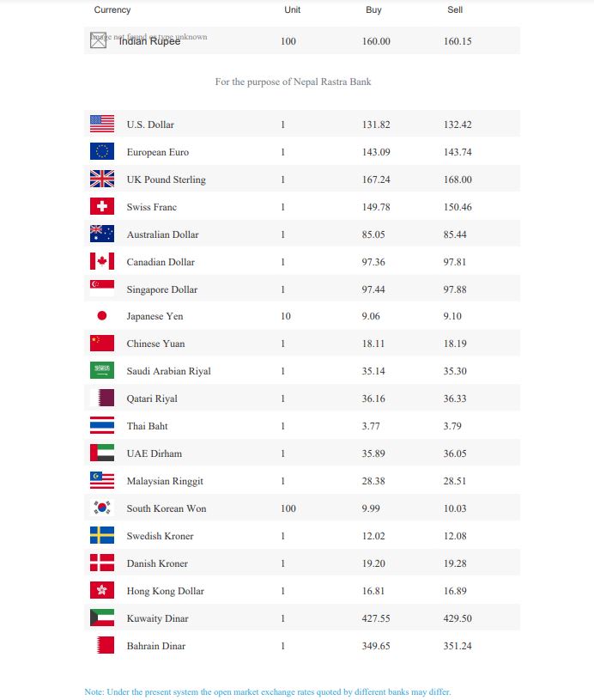Image resolution: width=594 pixels, height=700 pixels.
Task: Click the Swiss flag icon
Action: pos(102,206)
